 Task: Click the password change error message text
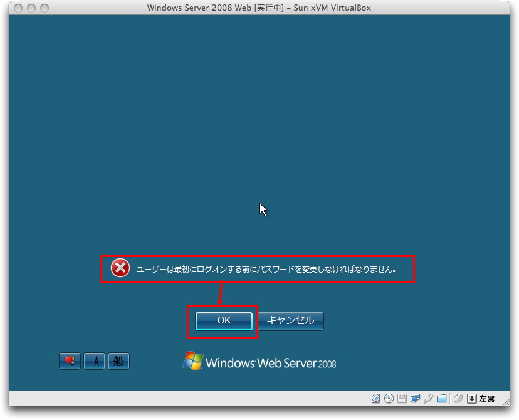coord(266,270)
